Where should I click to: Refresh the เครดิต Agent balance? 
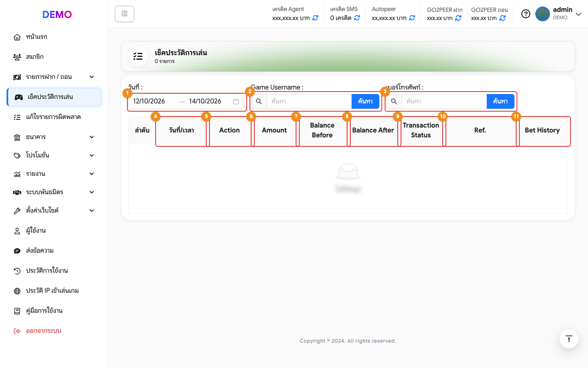(315, 18)
